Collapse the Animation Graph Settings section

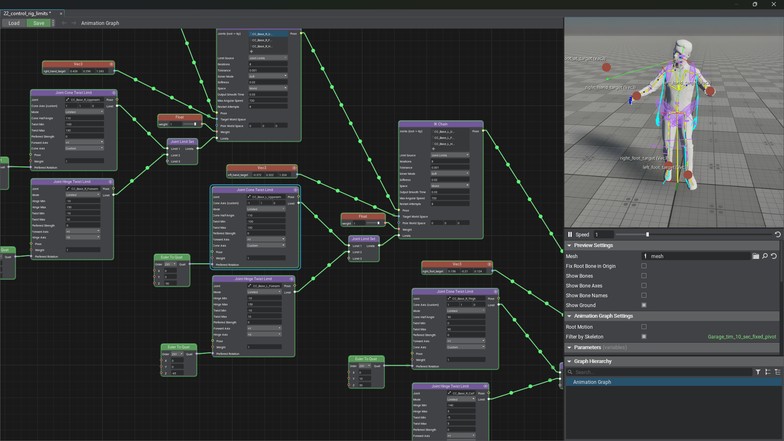pyautogui.click(x=569, y=316)
